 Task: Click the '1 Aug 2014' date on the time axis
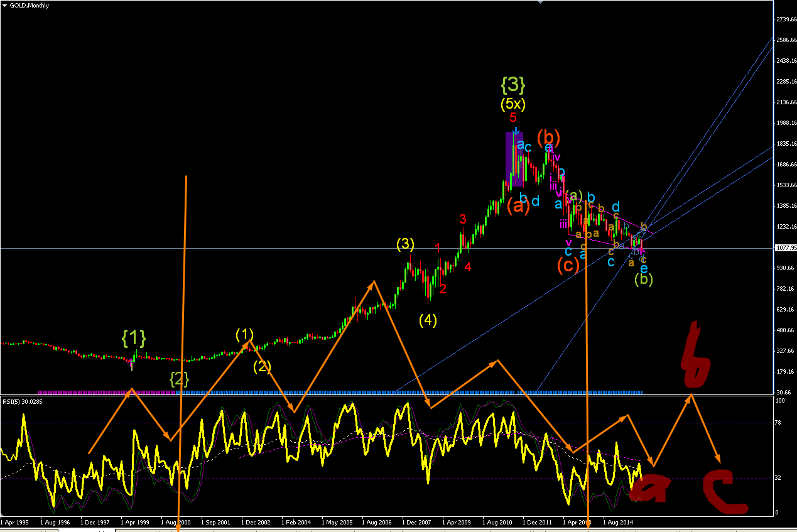(x=617, y=521)
